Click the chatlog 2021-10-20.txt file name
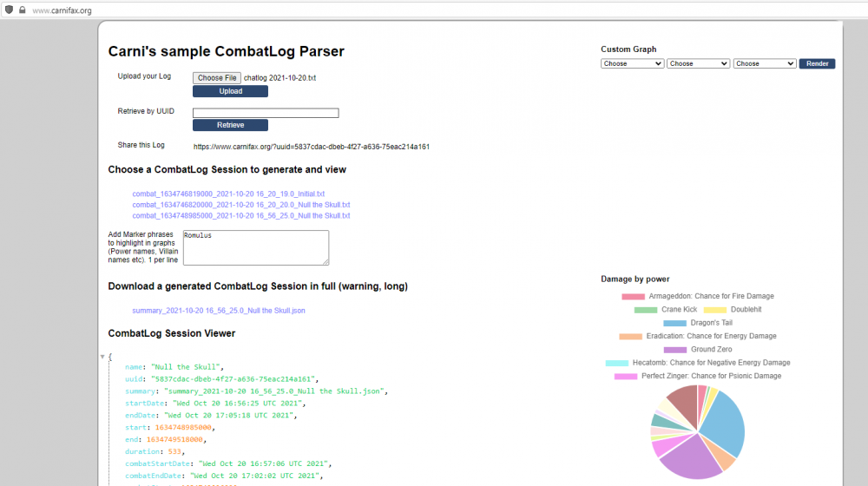 [279, 78]
